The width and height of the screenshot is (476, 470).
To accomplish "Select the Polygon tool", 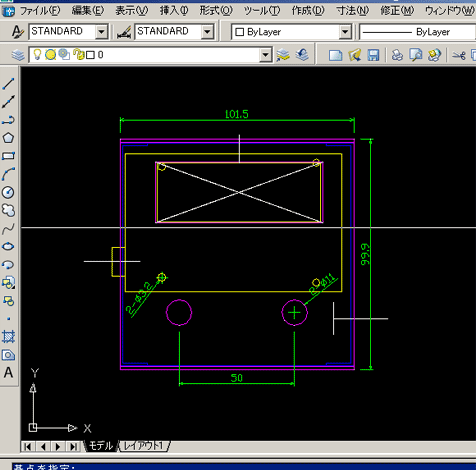I will (x=8, y=138).
